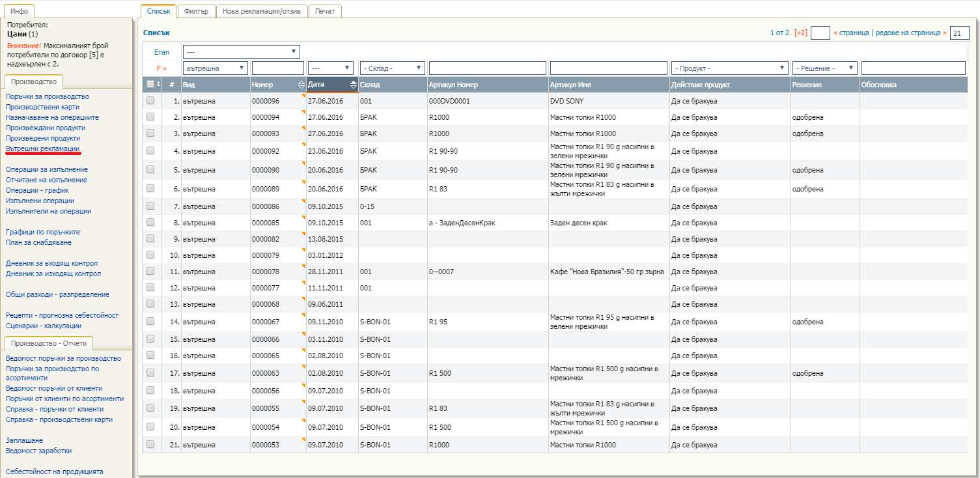980x478 pixels.
Task: Tick the select-all checkbox in table header
Action: (150, 84)
